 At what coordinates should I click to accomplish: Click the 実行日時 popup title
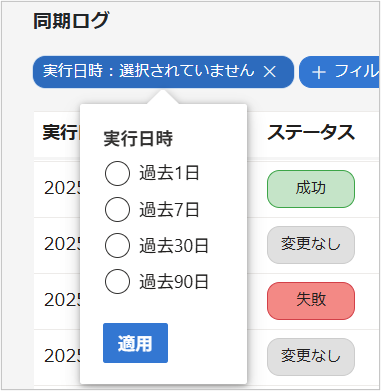pyautogui.click(x=138, y=138)
